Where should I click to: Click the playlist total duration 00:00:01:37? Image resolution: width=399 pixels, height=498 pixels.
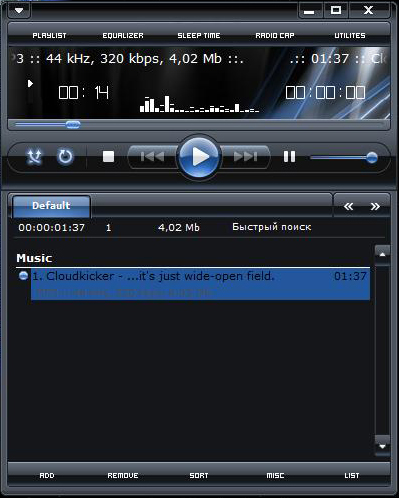(51, 228)
